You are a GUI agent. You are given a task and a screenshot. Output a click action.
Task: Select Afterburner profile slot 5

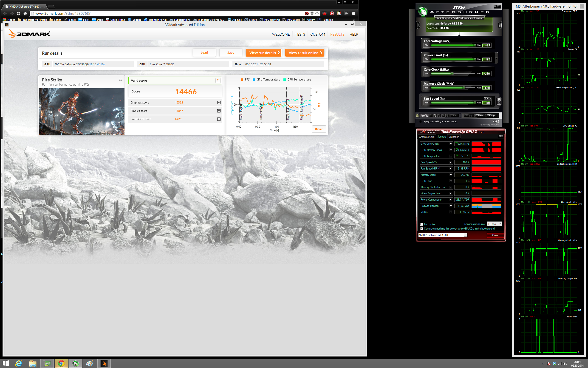pos(448,116)
